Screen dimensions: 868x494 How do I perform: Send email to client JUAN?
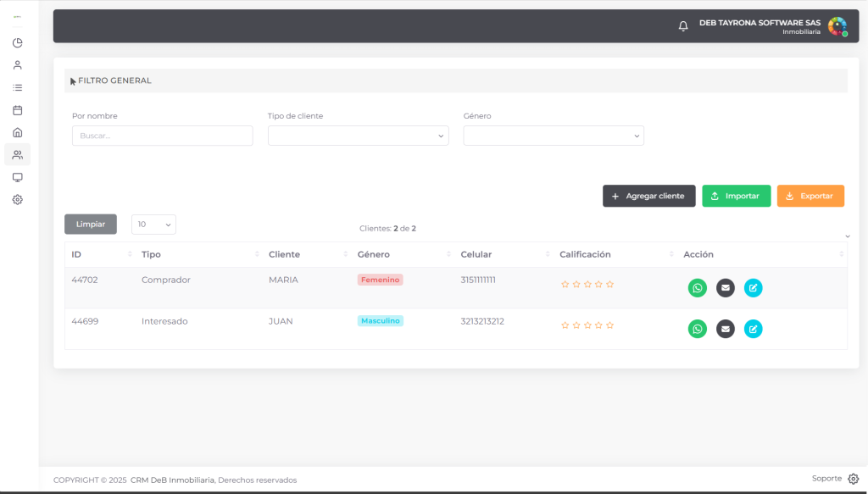[725, 329]
